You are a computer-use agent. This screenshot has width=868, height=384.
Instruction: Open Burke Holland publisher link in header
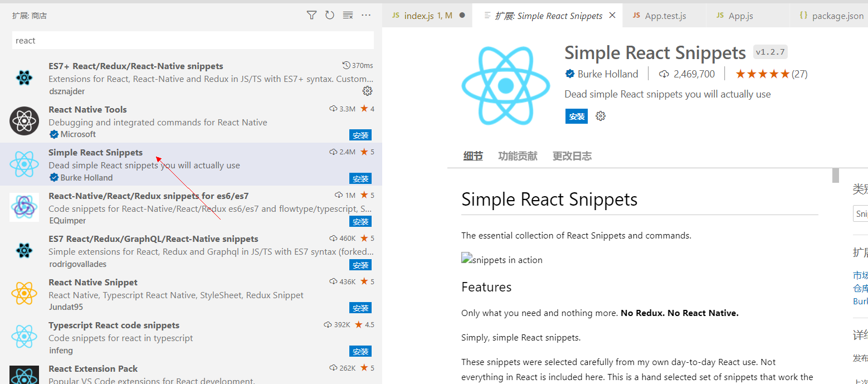click(608, 74)
